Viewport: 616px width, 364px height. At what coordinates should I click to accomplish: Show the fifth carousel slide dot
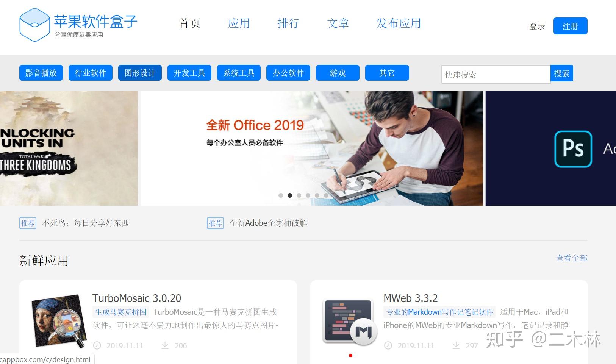pos(317,195)
